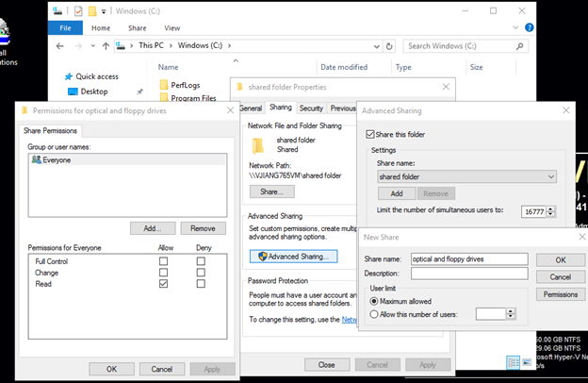Click Remove in Permissions dialog

click(x=203, y=228)
